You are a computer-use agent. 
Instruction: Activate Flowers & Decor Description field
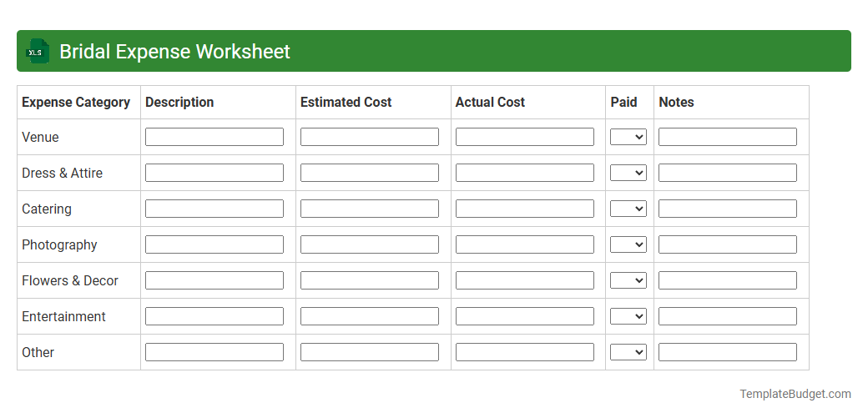[214, 280]
